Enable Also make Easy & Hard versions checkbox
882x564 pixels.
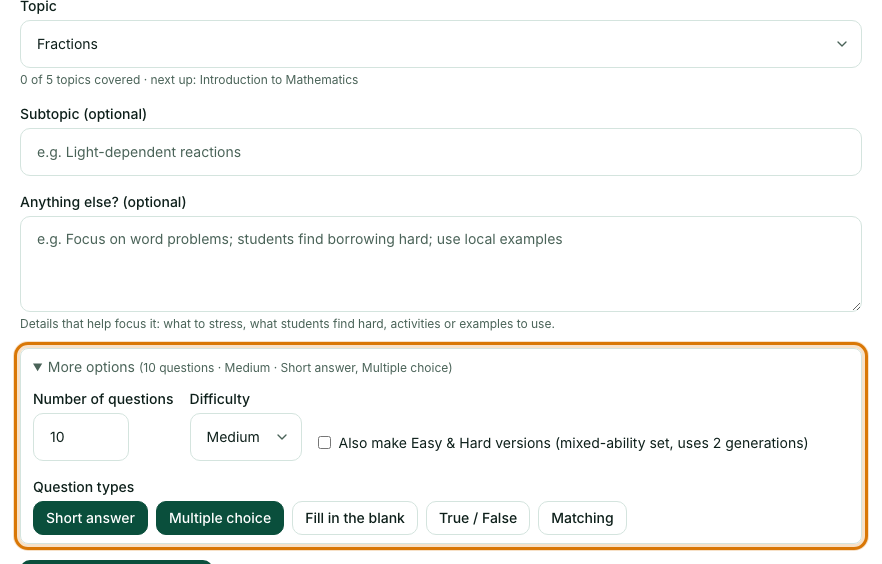(325, 443)
